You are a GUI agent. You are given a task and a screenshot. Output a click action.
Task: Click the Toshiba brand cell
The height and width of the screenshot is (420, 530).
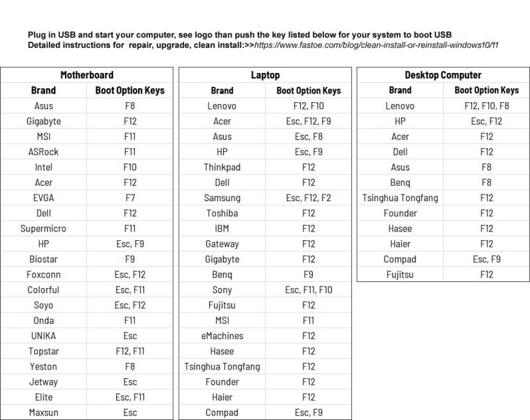222,213
